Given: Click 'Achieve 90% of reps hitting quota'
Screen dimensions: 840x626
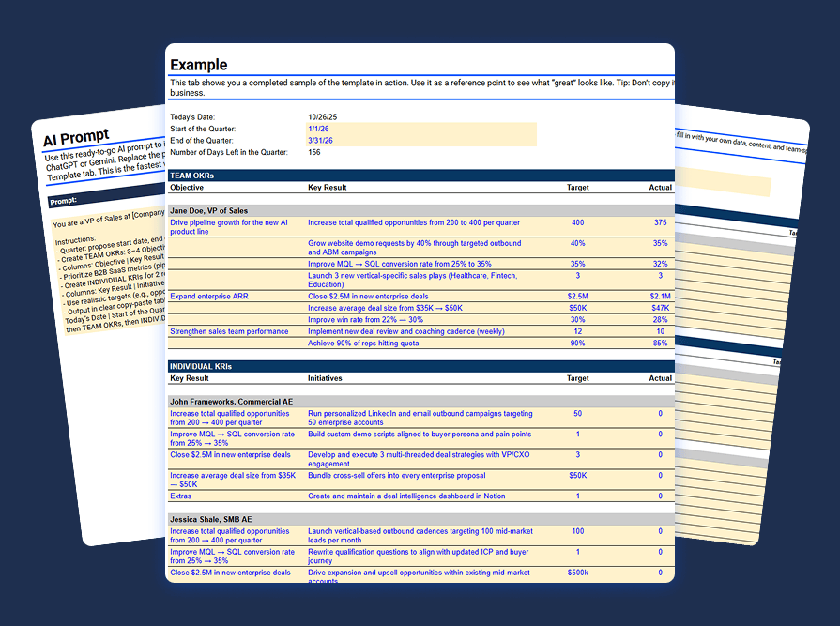Looking at the screenshot, I should click(x=363, y=344).
